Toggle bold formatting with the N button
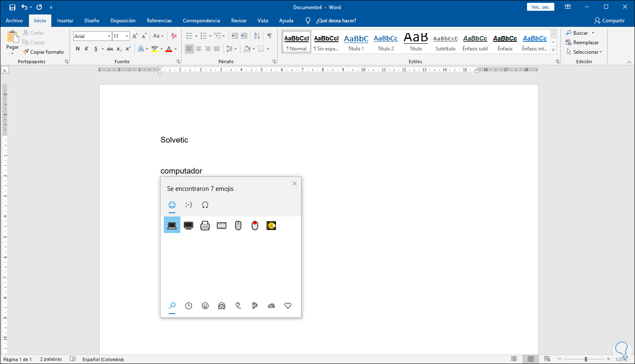635x364 pixels. tap(77, 49)
